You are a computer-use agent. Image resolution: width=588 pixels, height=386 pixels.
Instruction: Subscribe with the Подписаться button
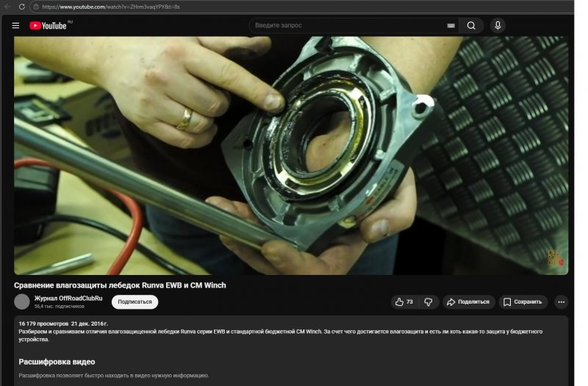tap(135, 301)
